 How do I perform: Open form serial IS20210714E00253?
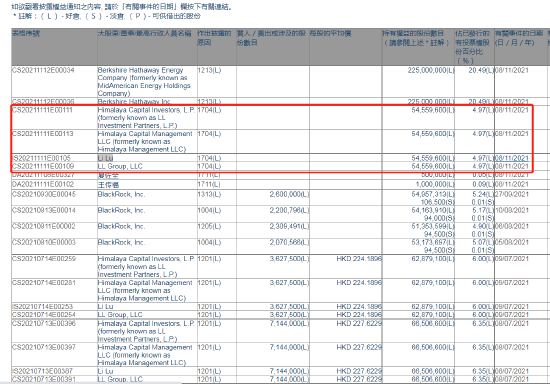coord(42,307)
